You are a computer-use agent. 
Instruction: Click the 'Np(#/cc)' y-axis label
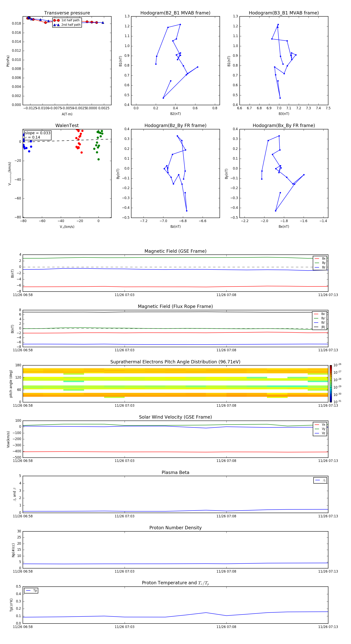pyautogui.click(x=13, y=550)
